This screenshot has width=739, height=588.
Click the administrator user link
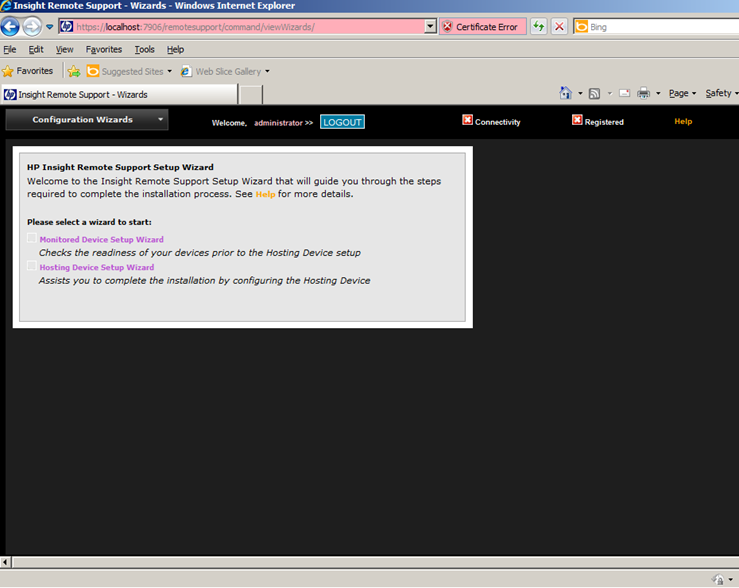278,122
